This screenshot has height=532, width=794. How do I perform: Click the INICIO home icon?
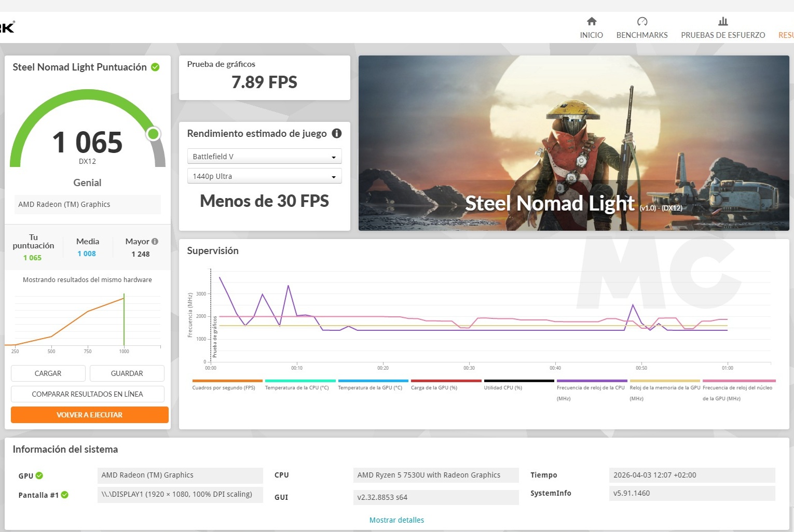[x=591, y=22]
